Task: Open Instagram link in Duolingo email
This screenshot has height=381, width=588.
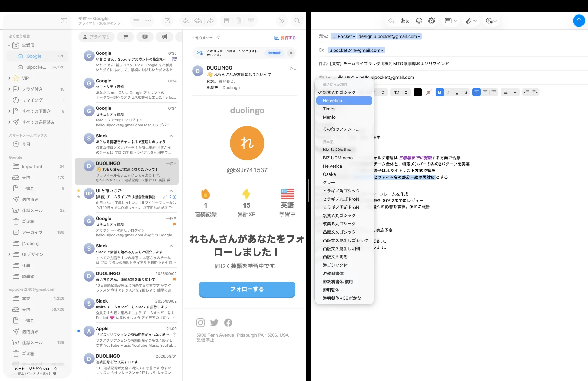Action: pyautogui.click(x=200, y=322)
